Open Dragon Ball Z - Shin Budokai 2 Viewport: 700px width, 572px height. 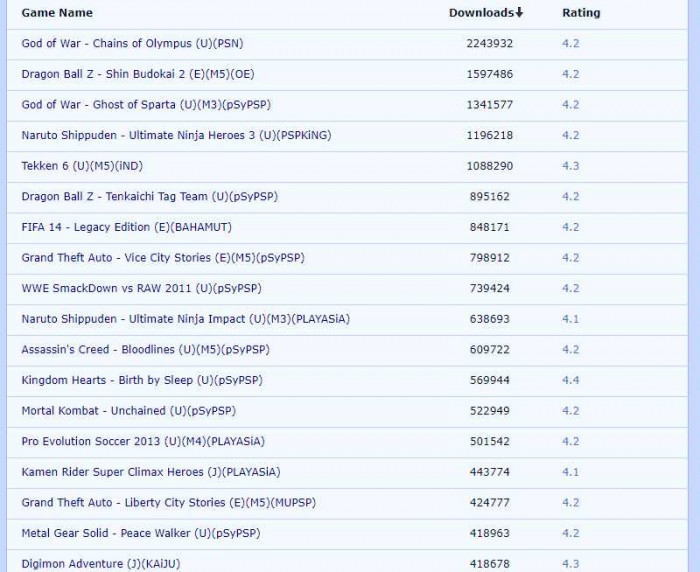click(138, 74)
